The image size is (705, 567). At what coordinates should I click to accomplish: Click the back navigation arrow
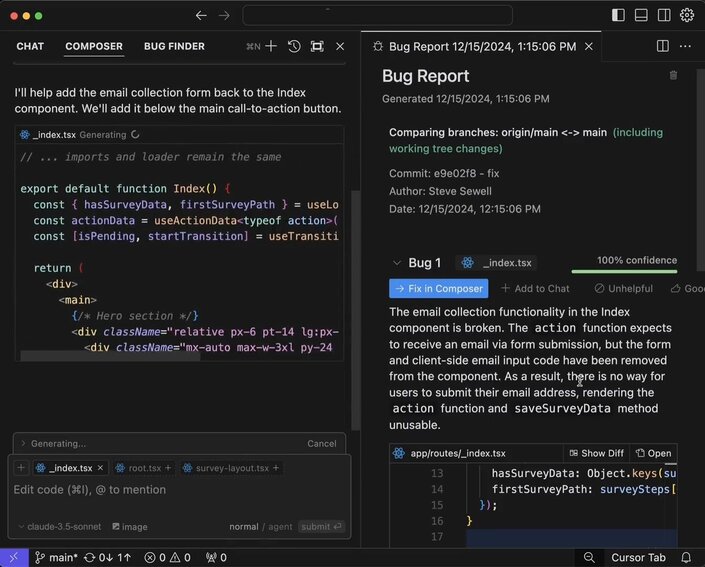tap(201, 15)
